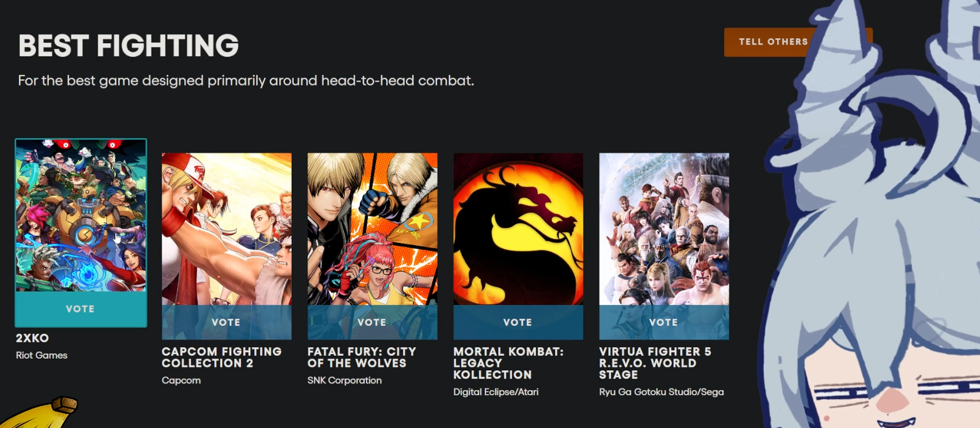980x428 pixels.
Task: Click the Capcom Fighting Collection 2 title
Action: [221, 357]
